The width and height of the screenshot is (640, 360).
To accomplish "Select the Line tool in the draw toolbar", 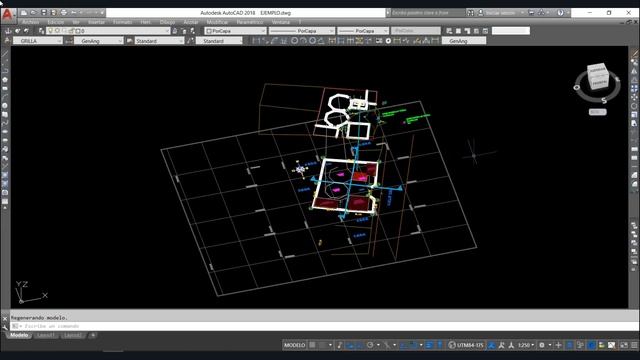I will click(x=5, y=53).
